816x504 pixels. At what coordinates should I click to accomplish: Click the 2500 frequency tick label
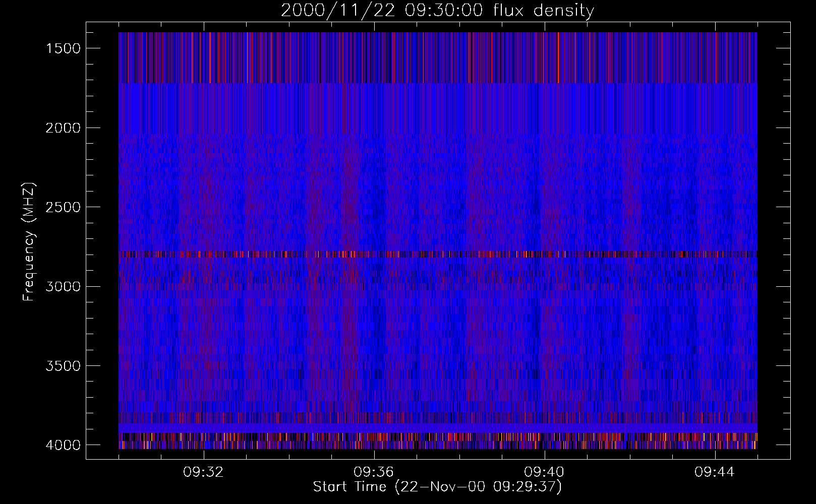pyautogui.click(x=63, y=207)
